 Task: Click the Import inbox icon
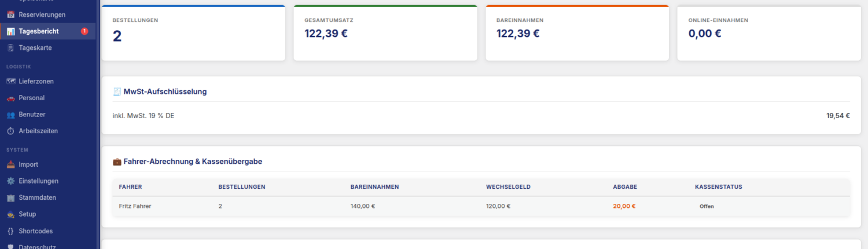point(10,164)
